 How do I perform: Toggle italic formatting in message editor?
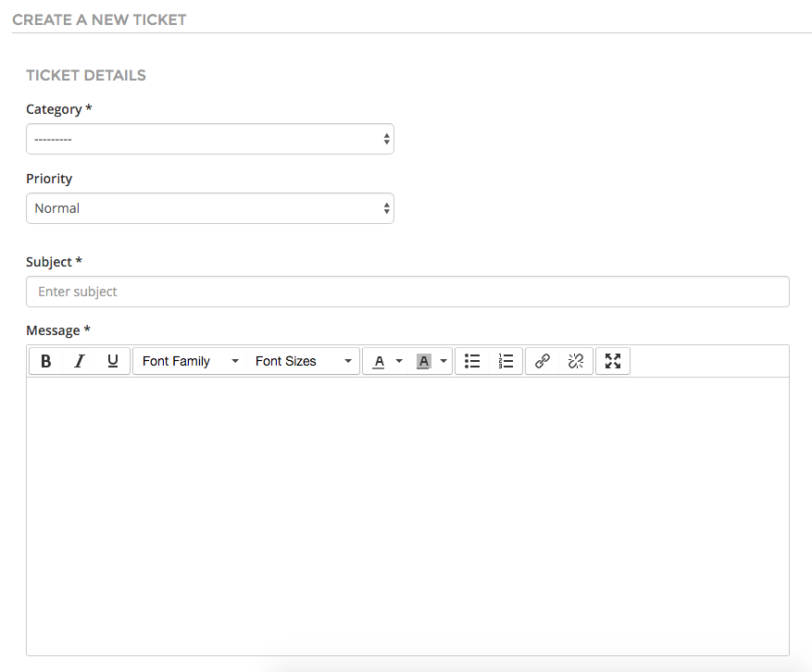click(x=80, y=361)
